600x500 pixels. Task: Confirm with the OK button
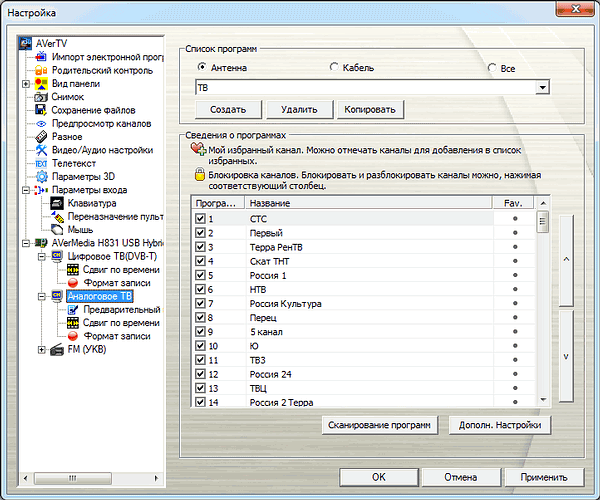pos(379,477)
